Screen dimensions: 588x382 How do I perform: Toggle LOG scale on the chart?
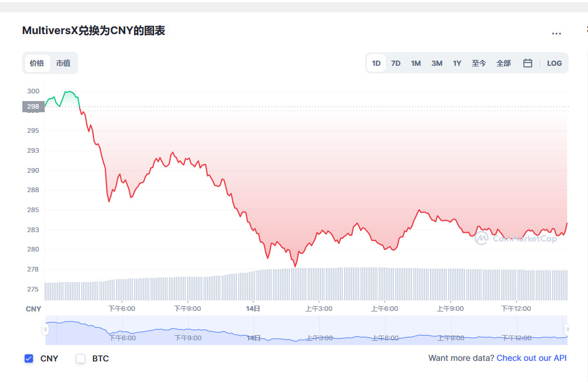click(554, 63)
